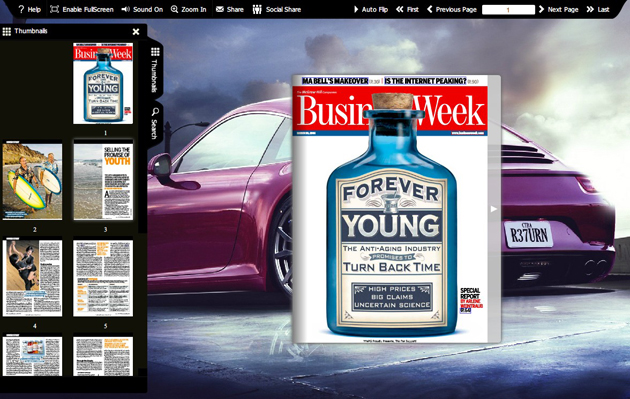
Task: Enable FullScreen mode
Action: [82, 9]
